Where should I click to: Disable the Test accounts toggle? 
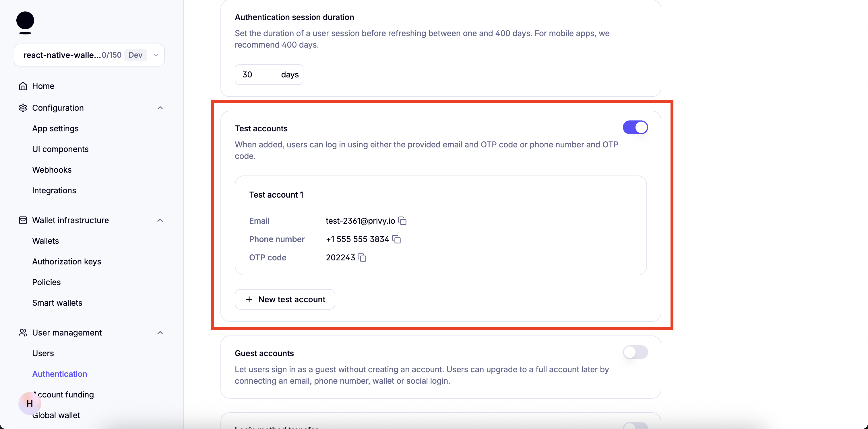coord(635,128)
